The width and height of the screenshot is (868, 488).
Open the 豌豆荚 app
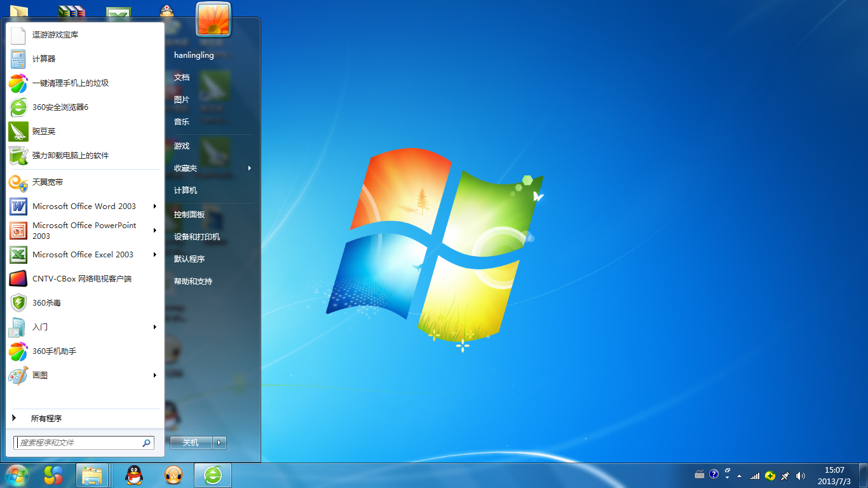[85, 132]
